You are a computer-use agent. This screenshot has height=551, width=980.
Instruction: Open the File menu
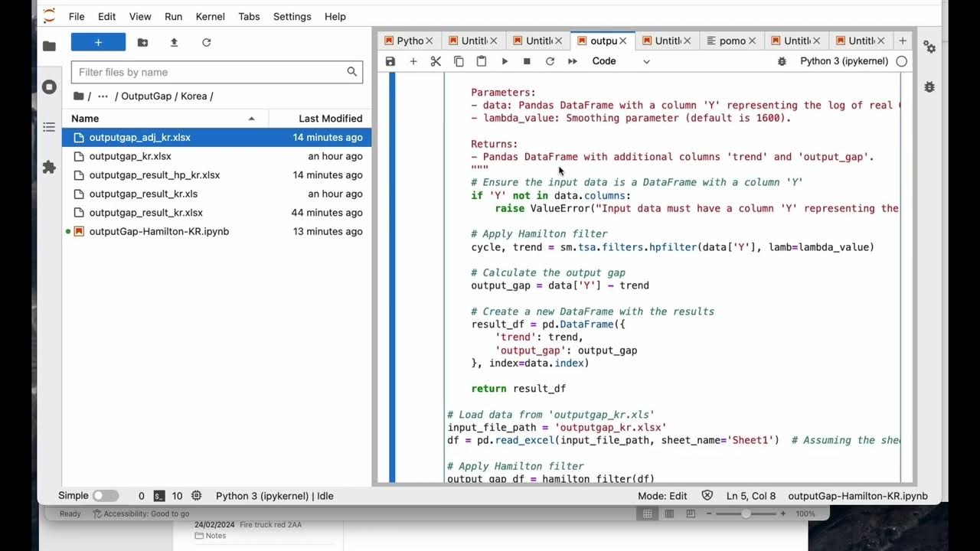77,16
